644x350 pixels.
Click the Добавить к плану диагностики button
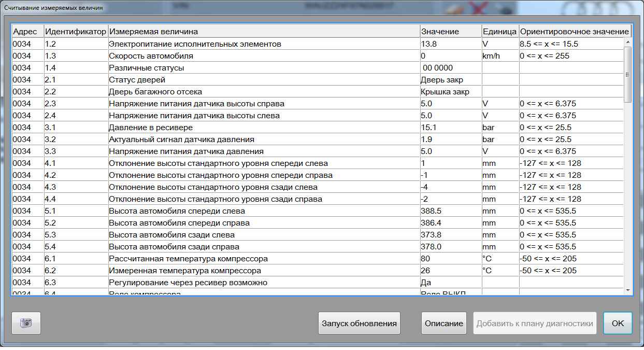pyautogui.click(x=535, y=323)
